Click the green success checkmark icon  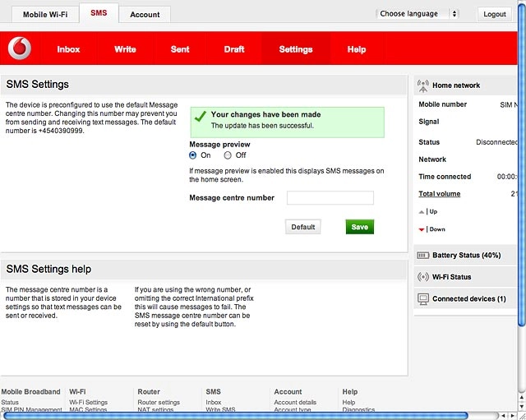pyautogui.click(x=201, y=116)
